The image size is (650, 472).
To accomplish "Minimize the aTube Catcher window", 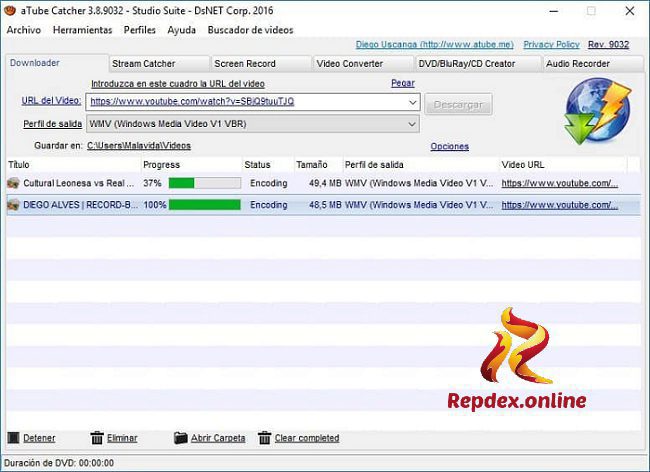I will pyautogui.click(x=553, y=11).
